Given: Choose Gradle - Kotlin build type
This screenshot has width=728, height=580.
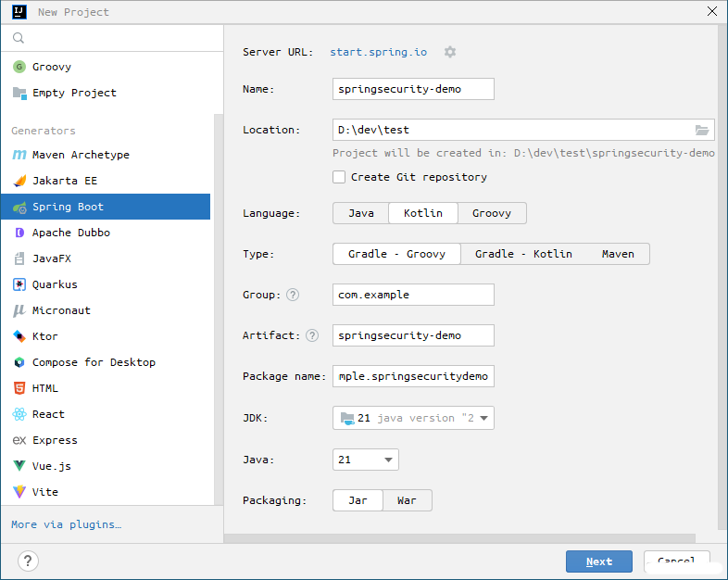Looking at the screenshot, I should click(523, 254).
